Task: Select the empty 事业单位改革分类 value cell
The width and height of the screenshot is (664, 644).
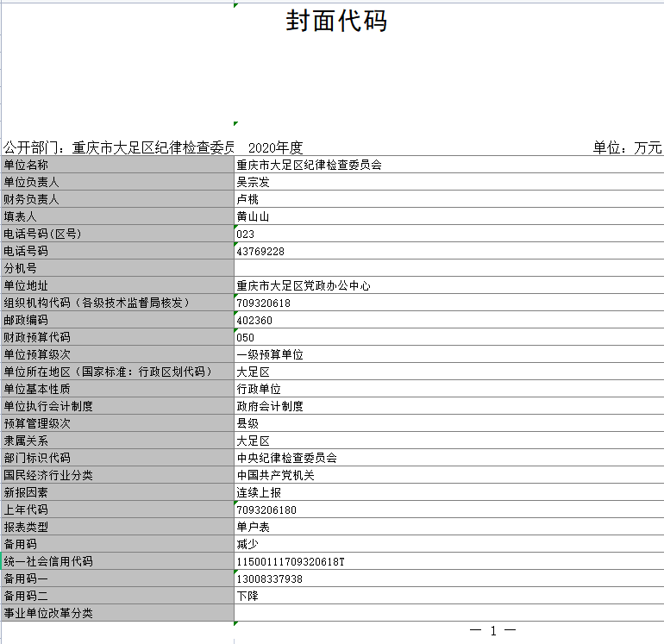Action: [x=448, y=613]
